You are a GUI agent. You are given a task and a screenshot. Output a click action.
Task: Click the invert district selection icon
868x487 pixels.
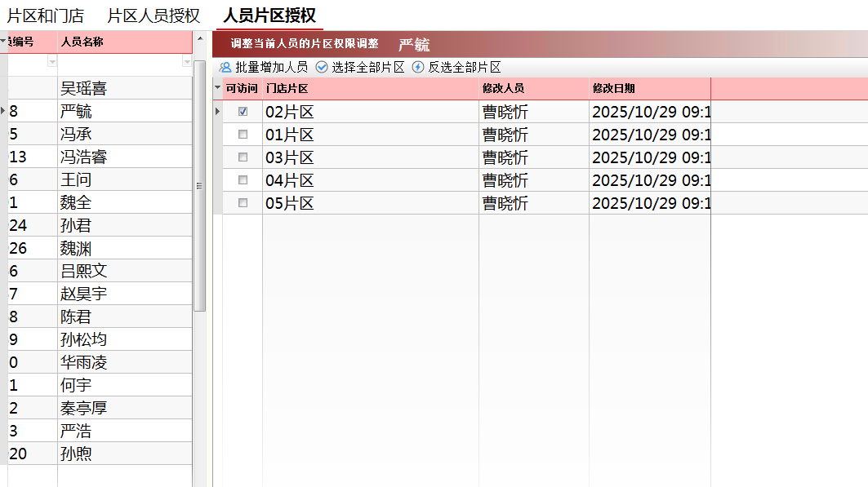click(x=418, y=68)
